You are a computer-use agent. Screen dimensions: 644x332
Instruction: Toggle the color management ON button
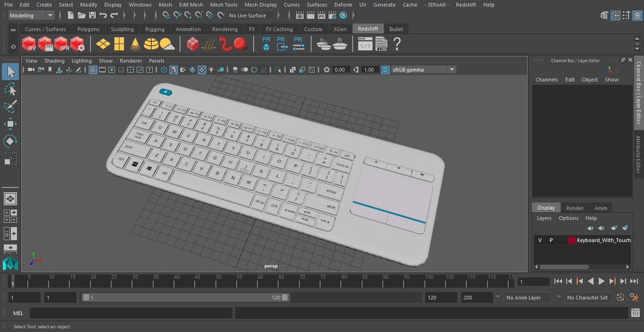pyautogui.click(x=385, y=70)
